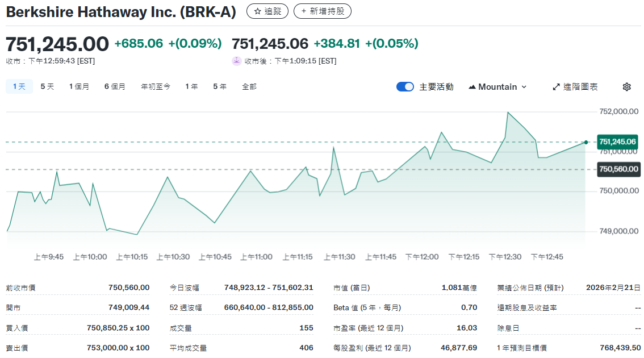This screenshot has height=358, width=644.
Task: Click the 新增持股 add holding button
Action: (x=322, y=11)
